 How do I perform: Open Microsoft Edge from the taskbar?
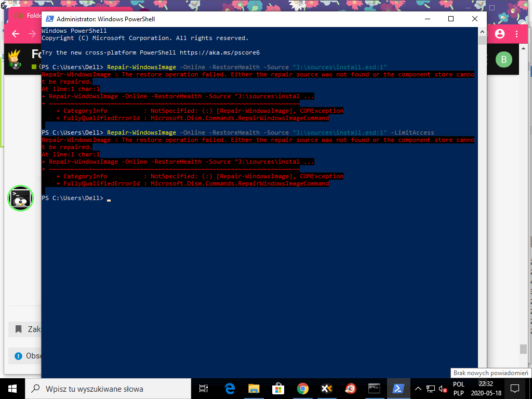coord(230,389)
